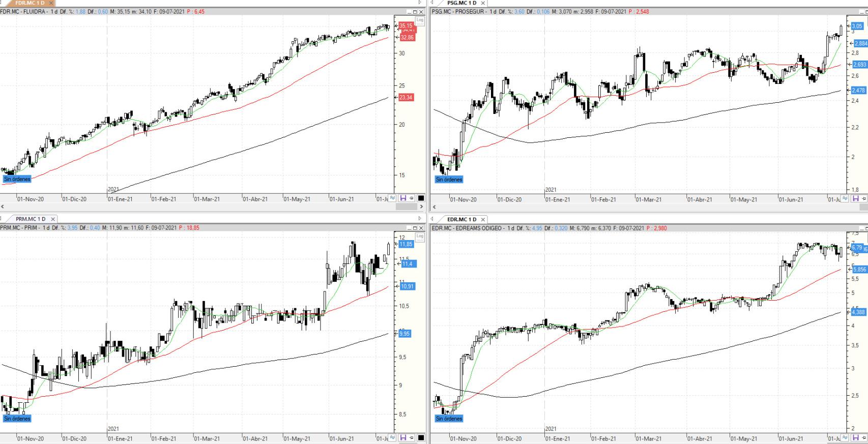Image resolution: width=868 pixels, height=444 pixels.
Task: Click the black square in PRIM chart
Action: (x=421, y=438)
